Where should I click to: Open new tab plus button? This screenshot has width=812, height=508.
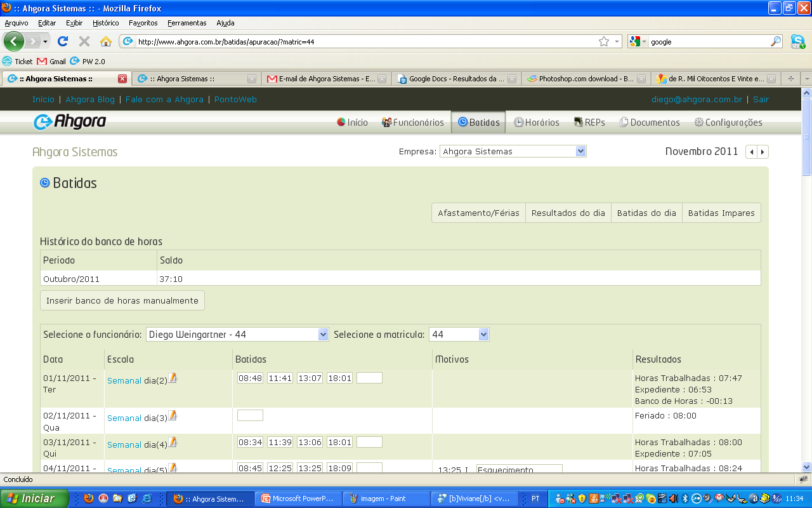[790, 79]
